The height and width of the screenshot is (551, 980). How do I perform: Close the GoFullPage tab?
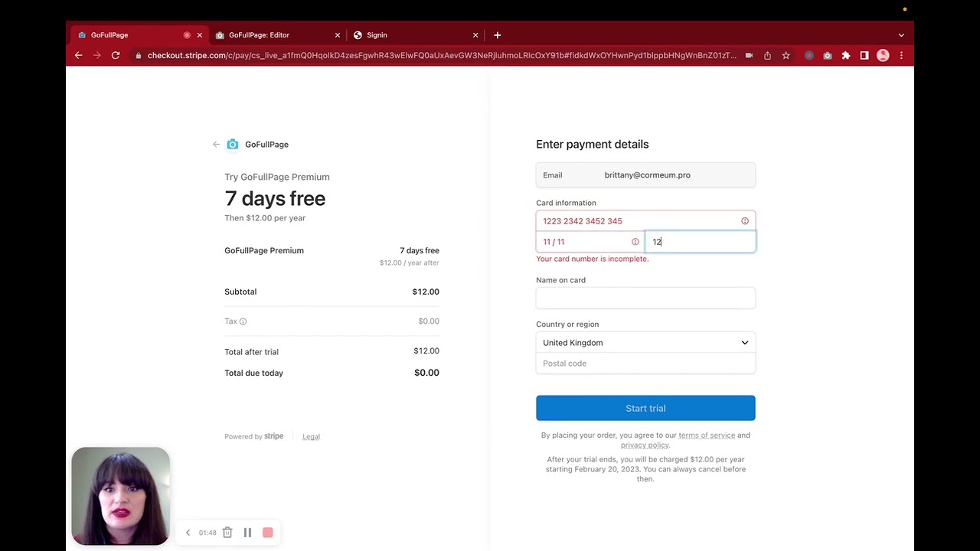pos(200,35)
